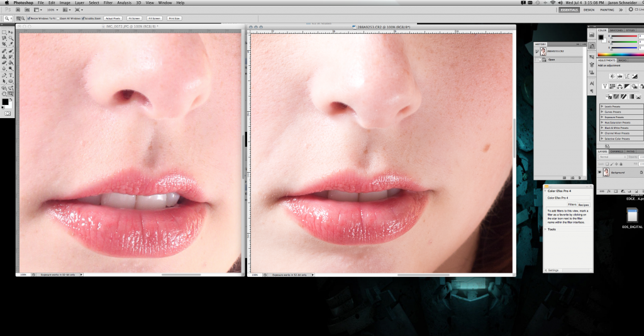The image size is (644, 336).
Task: Switch to the Channels tab
Action: [616, 151]
